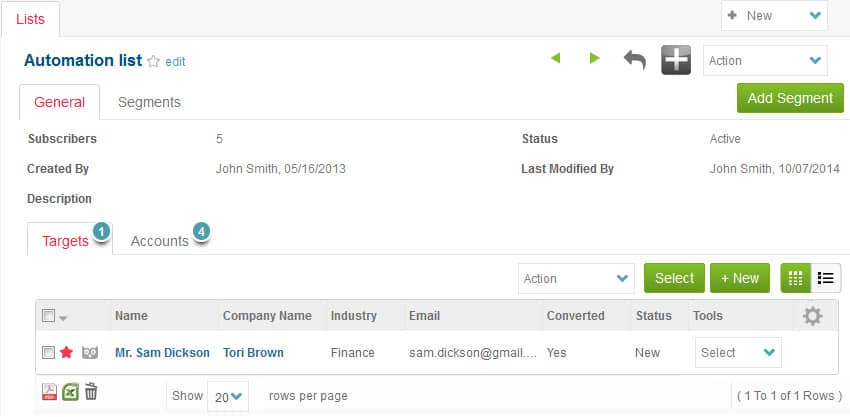Expand the Tools Select dropdown in row
Image resolution: width=850 pixels, height=417 pixels.
pos(738,353)
